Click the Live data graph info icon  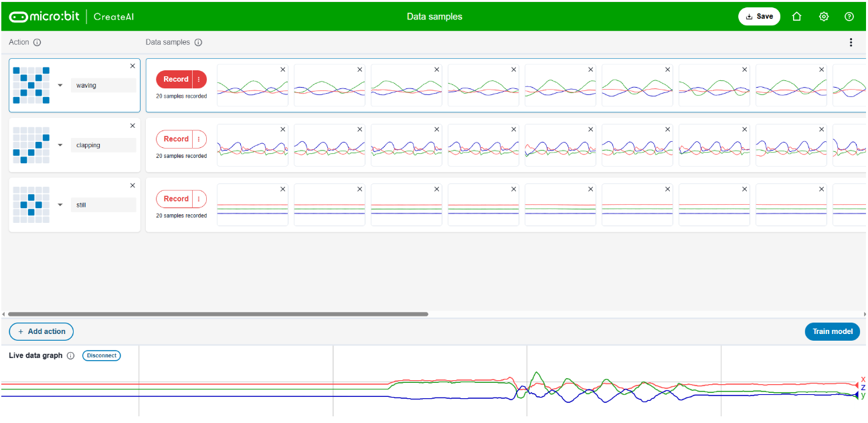pos(71,356)
